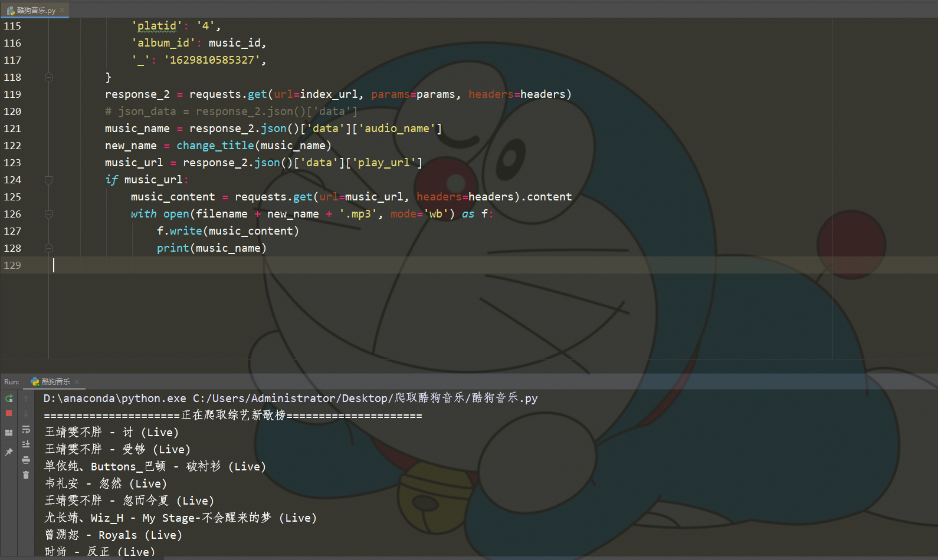The width and height of the screenshot is (938, 560).
Task: Toggle scroll to end of console
Action: click(26, 444)
